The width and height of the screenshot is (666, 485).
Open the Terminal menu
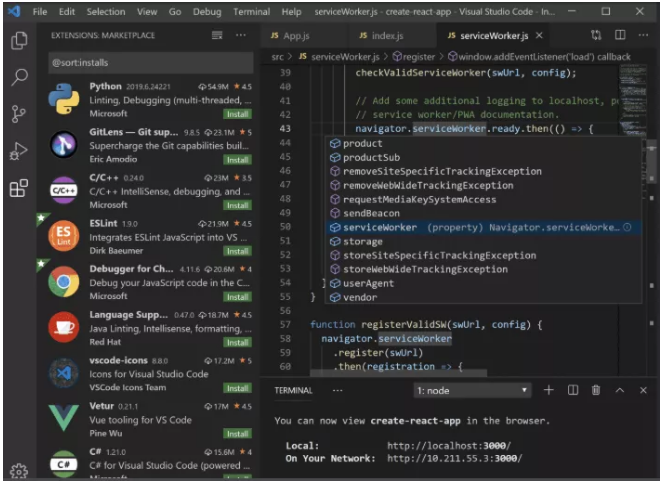click(251, 11)
